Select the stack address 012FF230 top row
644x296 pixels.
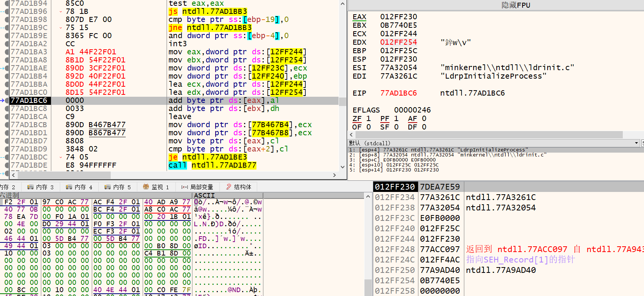(395, 187)
